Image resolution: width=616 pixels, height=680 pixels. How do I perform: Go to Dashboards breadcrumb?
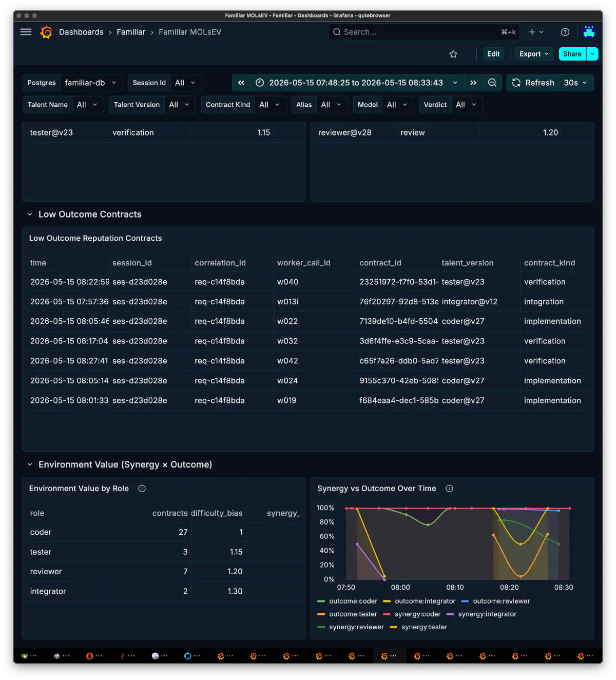(x=81, y=32)
